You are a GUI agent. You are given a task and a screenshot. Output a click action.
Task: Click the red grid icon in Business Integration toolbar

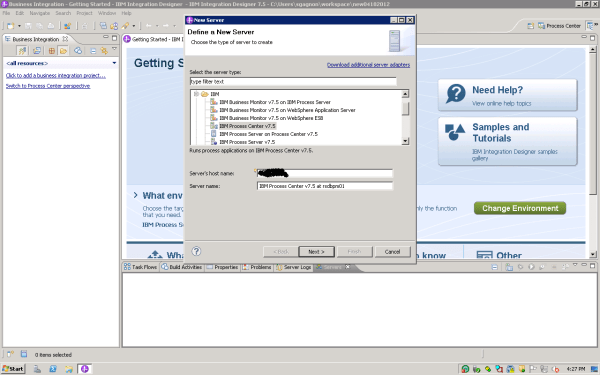click(52, 51)
